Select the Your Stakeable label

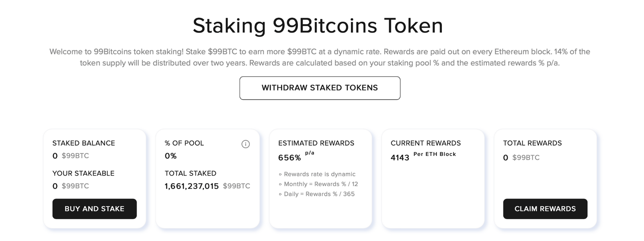83,174
